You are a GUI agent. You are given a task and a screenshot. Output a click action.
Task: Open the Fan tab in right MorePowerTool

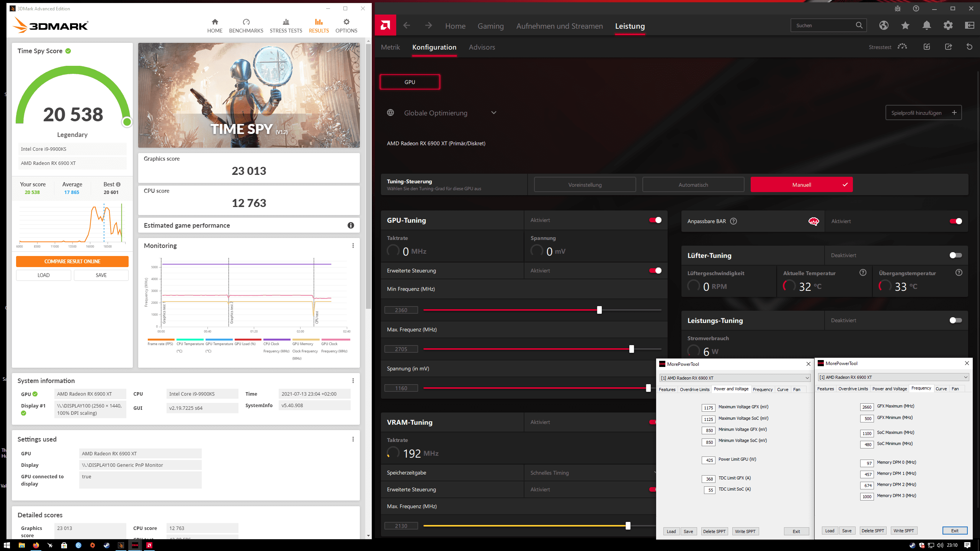tap(955, 389)
